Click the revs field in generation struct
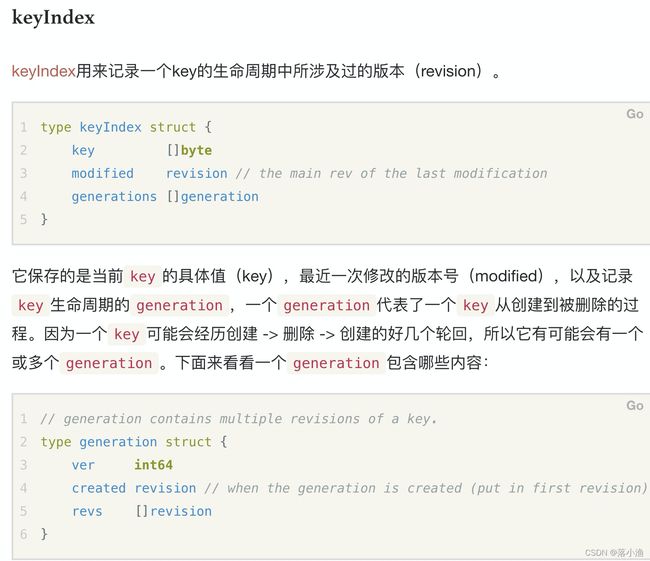This screenshot has width=650, height=561. [x=87, y=511]
